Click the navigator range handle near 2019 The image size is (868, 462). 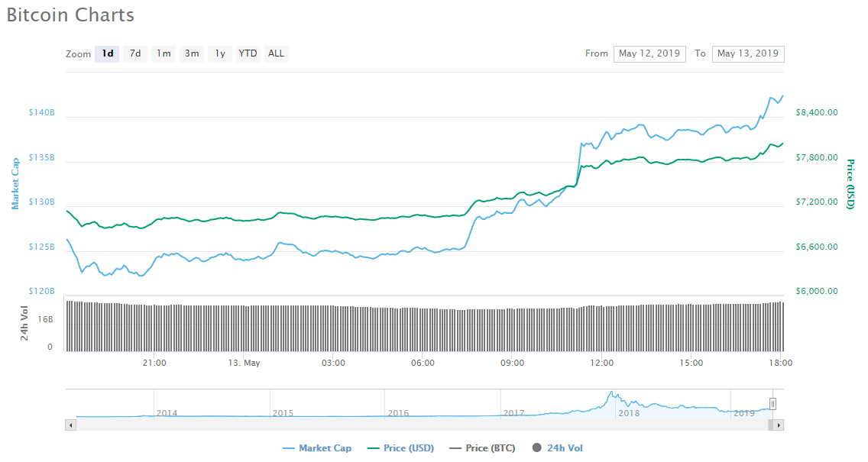(772, 403)
